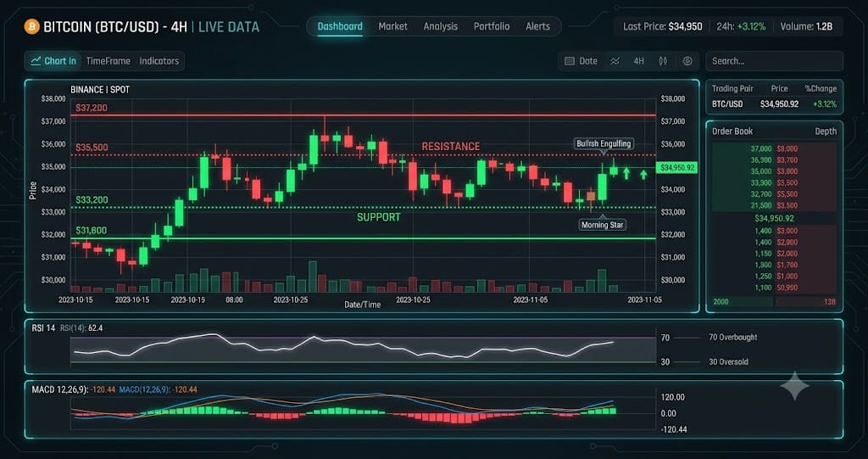Open the Portfolio tab

[492, 26]
